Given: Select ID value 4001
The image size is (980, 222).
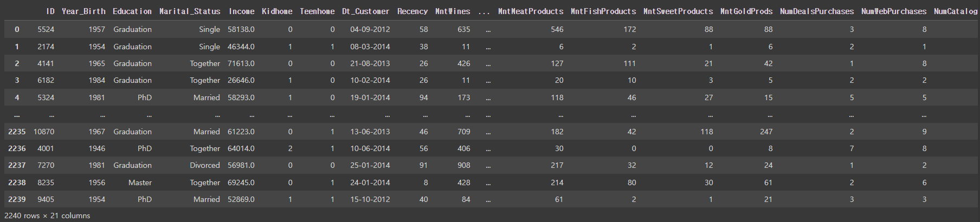Looking at the screenshot, I should pos(46,148).
